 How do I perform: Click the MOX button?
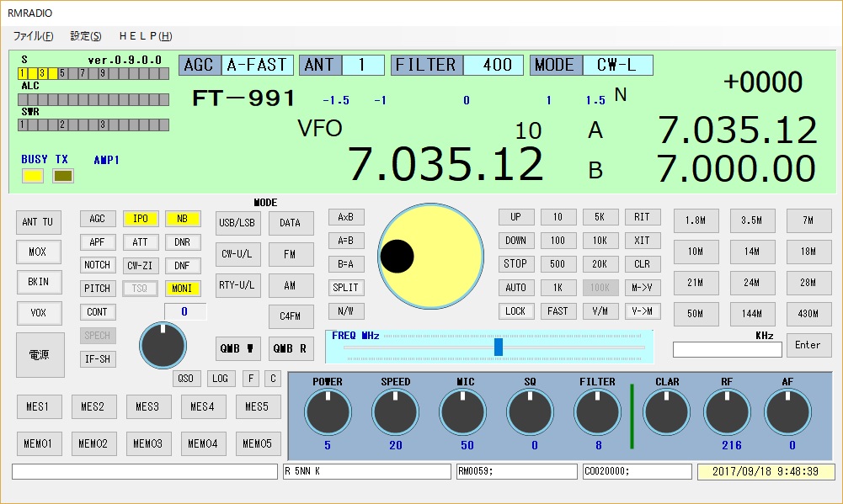click(38, 252)
